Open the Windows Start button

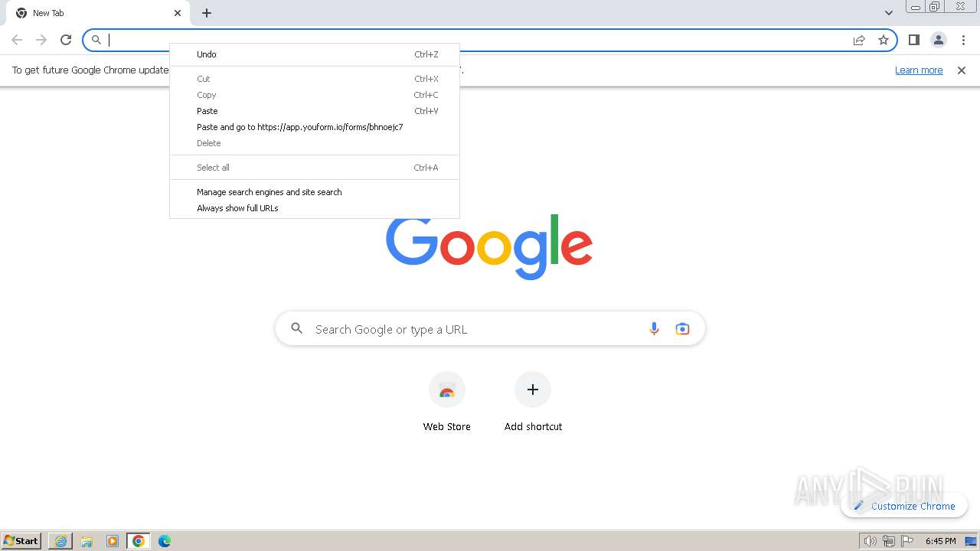[x=21, y=541]
